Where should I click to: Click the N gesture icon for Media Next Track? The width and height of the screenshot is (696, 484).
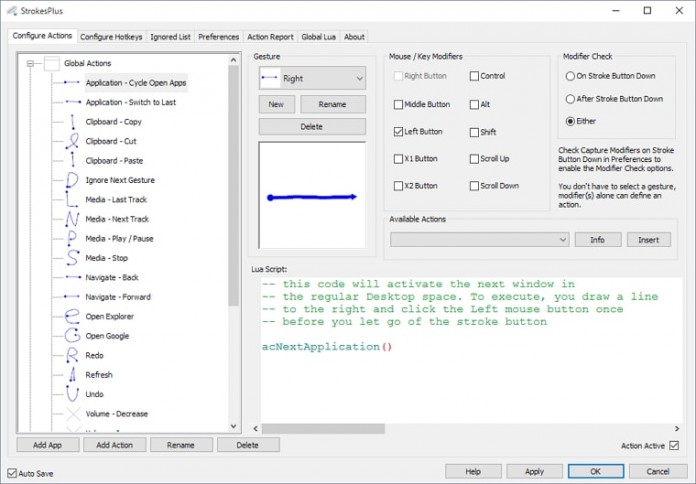tap(72, 219)
